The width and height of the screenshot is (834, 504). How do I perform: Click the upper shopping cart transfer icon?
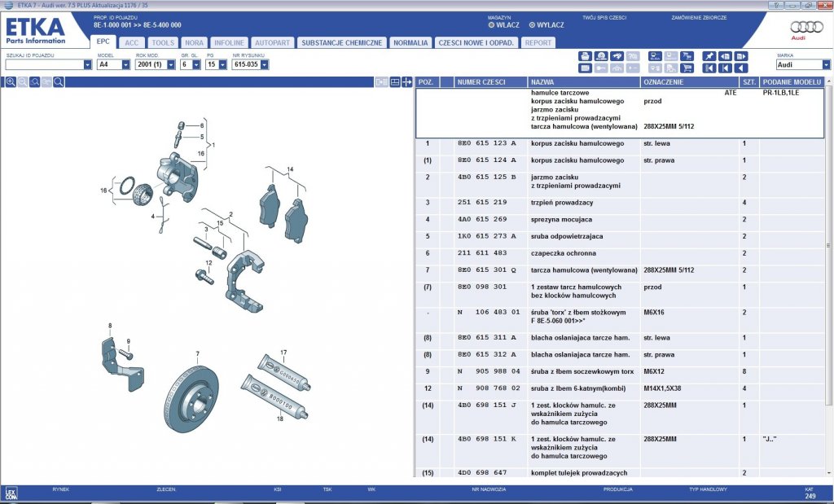[687, 56]
